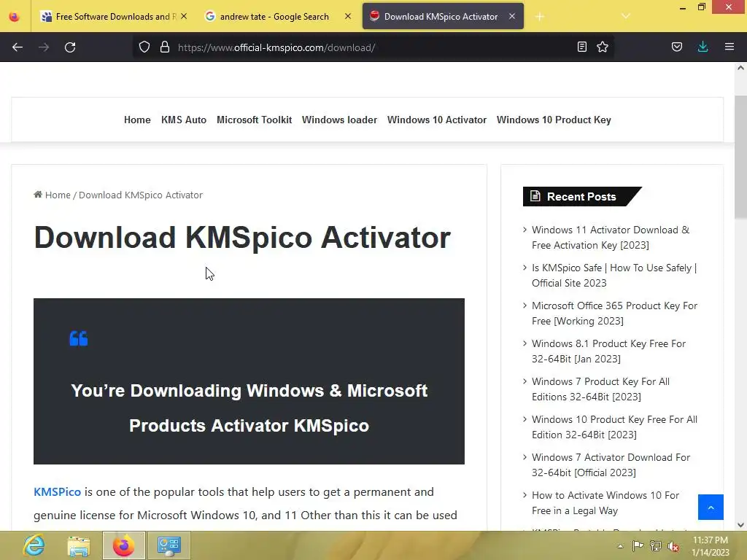Click the Firefox View icon
Screen dimensions: 747x560
[x=15, y=17]
